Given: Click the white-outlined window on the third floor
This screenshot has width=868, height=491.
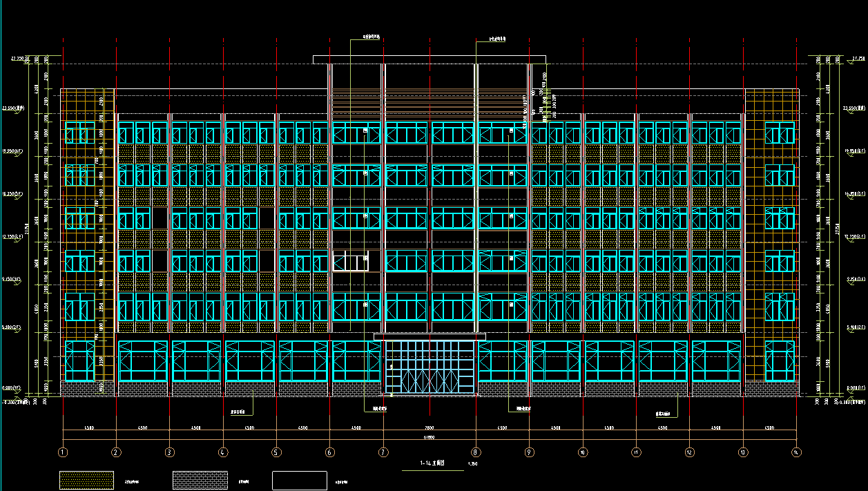Looking at the screenshot, I should (350, 262).
